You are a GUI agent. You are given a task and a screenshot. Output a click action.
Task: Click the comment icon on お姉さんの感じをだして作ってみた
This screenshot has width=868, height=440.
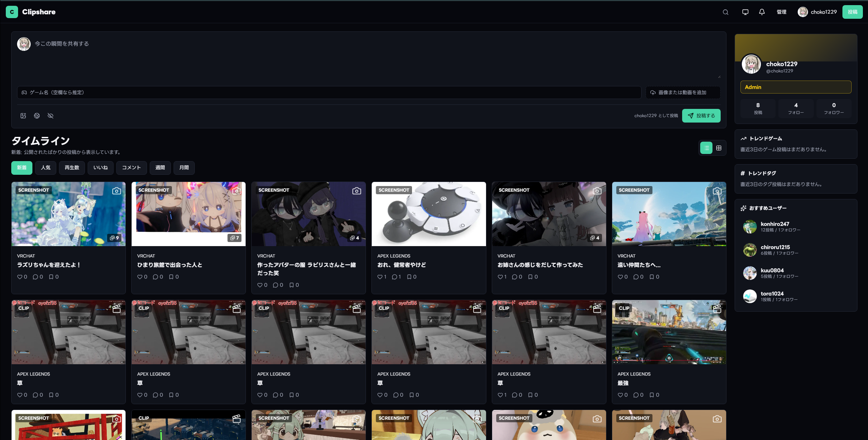click(515, 277)
